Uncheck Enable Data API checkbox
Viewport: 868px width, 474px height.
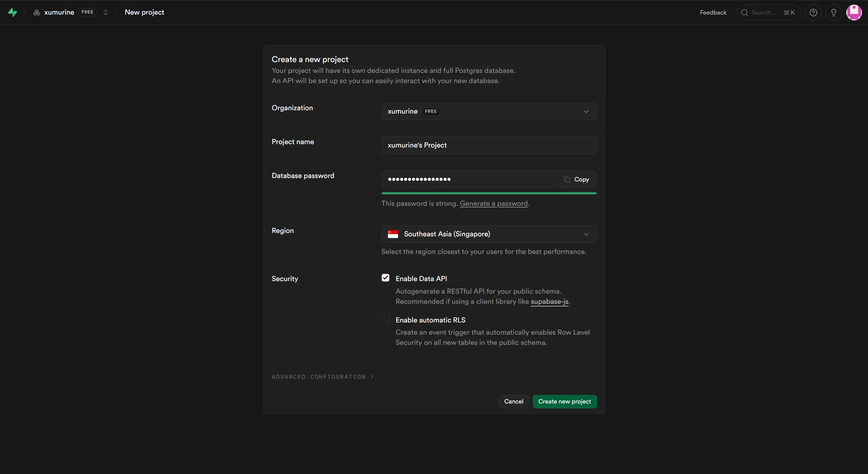(x=386, y=278)
